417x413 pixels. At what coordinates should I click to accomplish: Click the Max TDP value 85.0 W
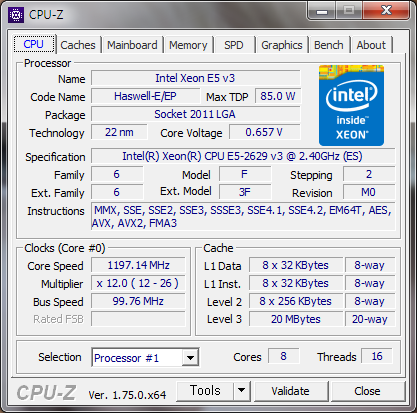click(x=278, y=96)
